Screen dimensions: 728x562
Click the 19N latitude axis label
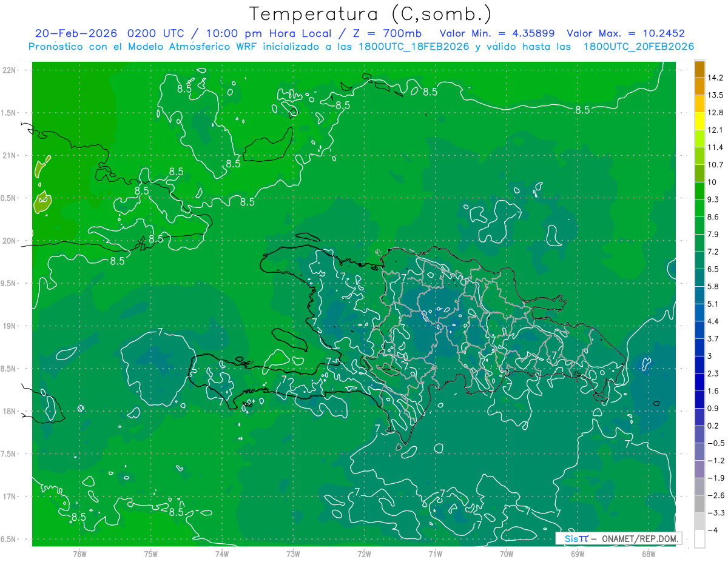click(x=10, y=326)
